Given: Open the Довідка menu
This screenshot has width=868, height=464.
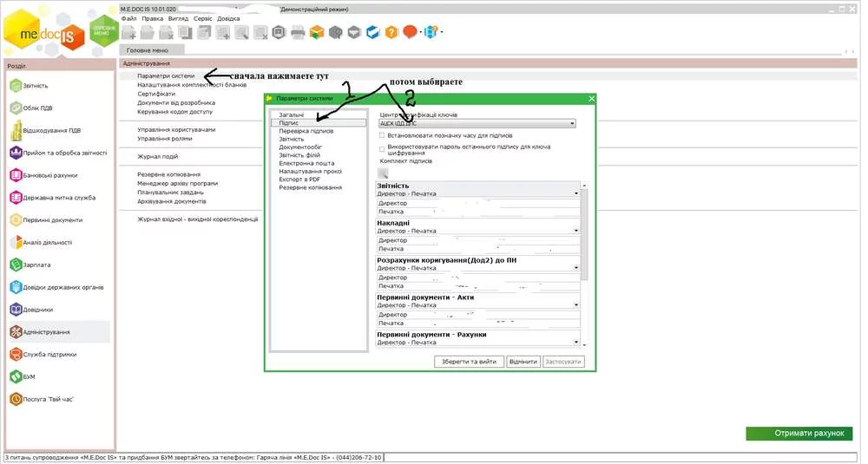Looking at the screenshot, I should pyautogui.click(x=228, y=18).
